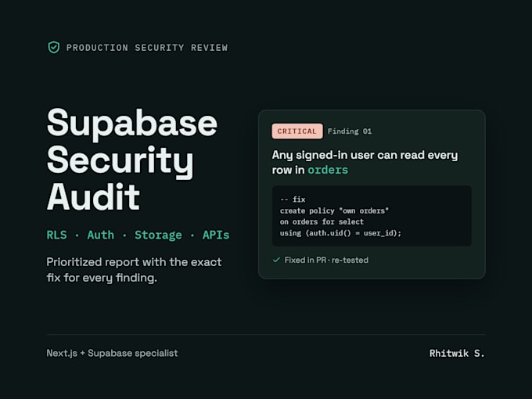Click the 'Storage' tag text
Viewport: 532px width, 399px height.
(158, 235)
